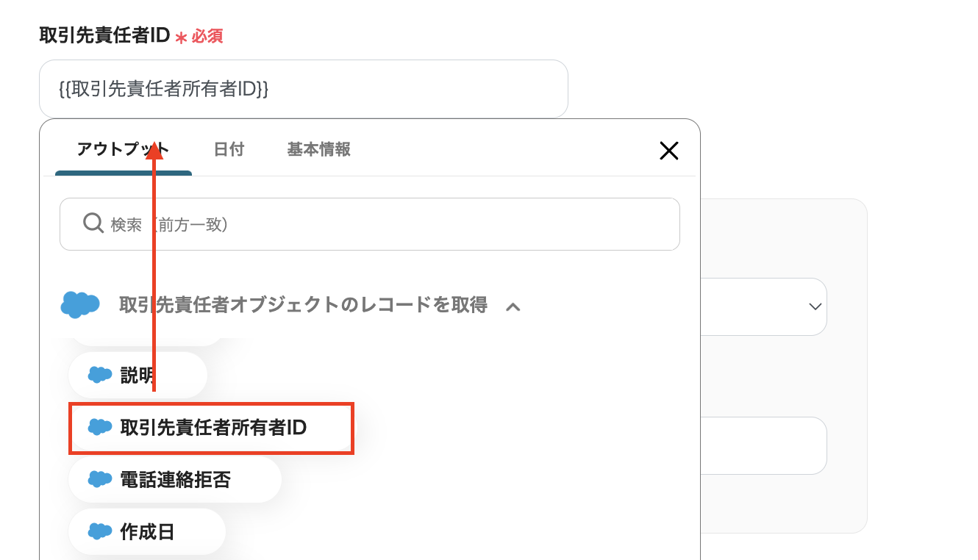The height and width of the screenshot is (560, 978).
Task: Click the cloud icon on the 電話連絡拒否 chip
Action: [x=100, y=480]
